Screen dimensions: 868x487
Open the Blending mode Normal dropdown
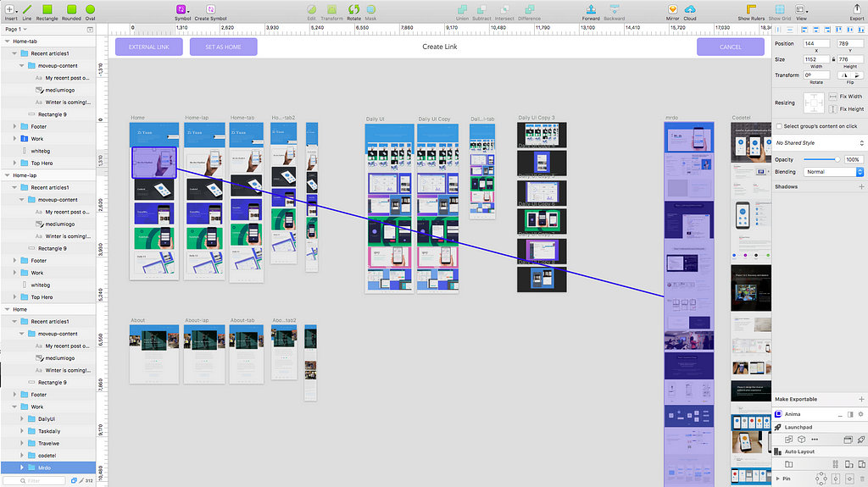[833, 172]
